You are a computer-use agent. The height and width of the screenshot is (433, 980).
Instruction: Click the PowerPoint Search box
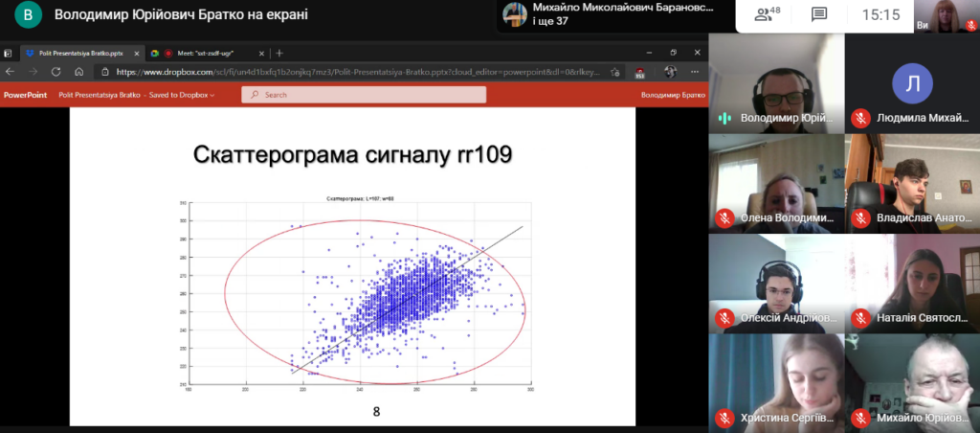coord(364,95)
